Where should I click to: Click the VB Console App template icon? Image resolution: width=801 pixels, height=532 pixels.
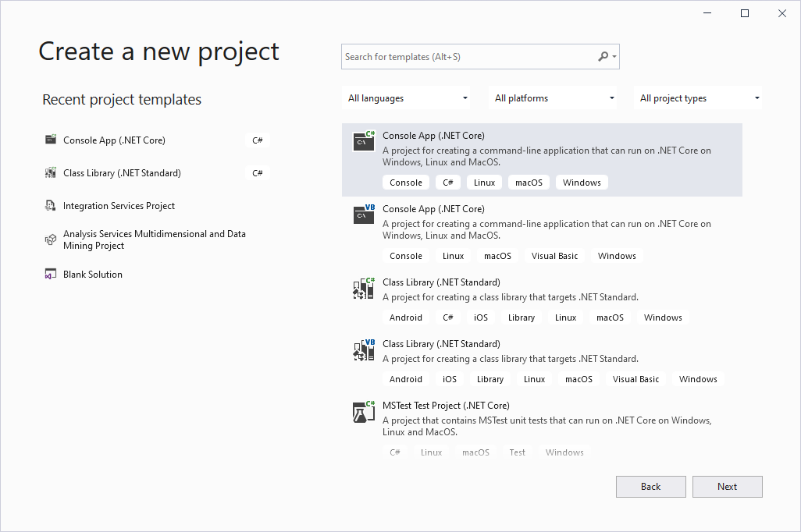(x=364, y=215)
